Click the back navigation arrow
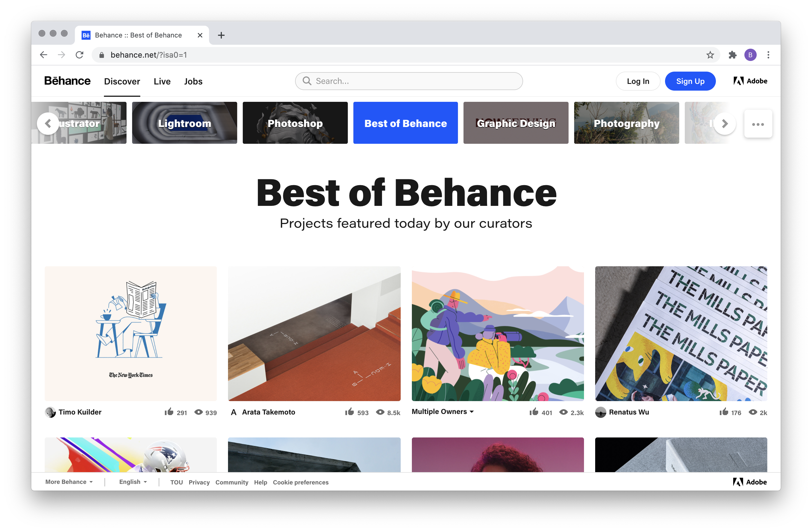Screen dimensions: 812x532 (45, 54)
